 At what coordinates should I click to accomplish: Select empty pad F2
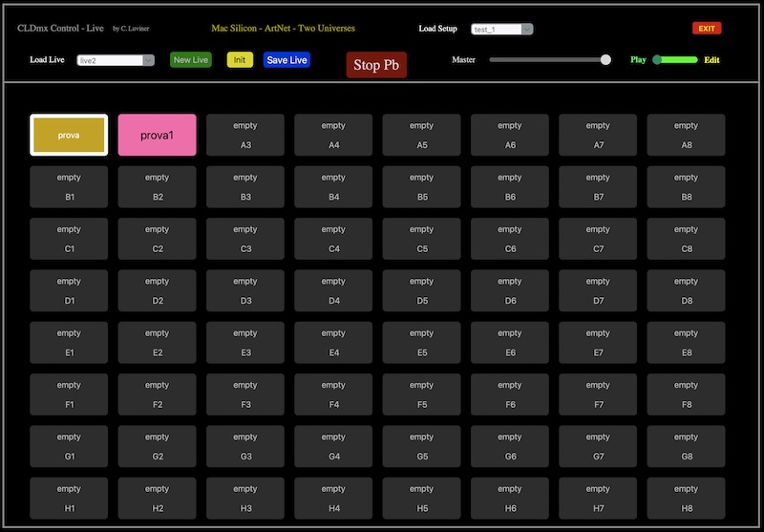[x=157, y=394]
